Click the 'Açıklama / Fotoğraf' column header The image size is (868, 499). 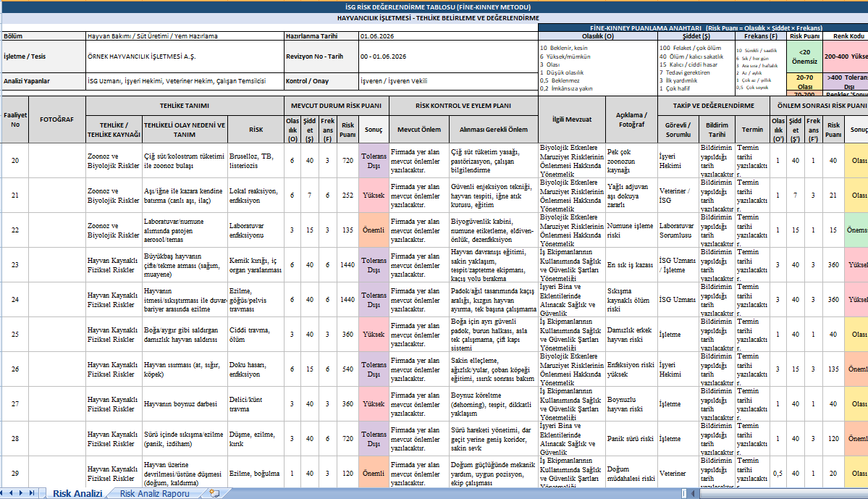631,119
